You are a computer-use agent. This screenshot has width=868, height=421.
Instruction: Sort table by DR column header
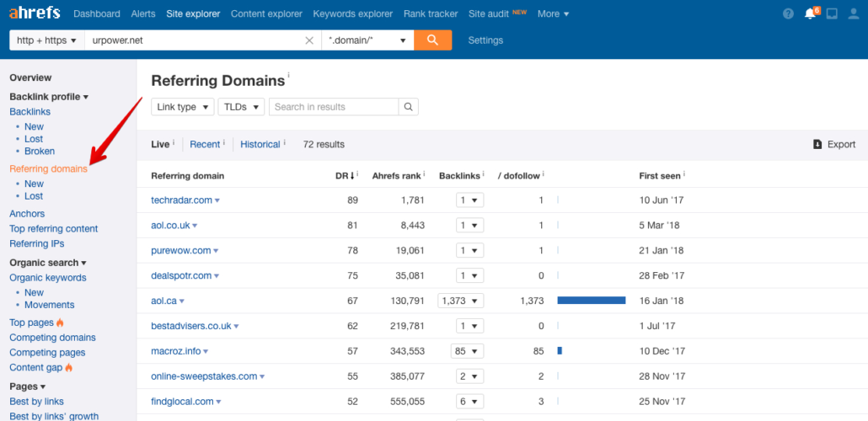tap(345, 176)
